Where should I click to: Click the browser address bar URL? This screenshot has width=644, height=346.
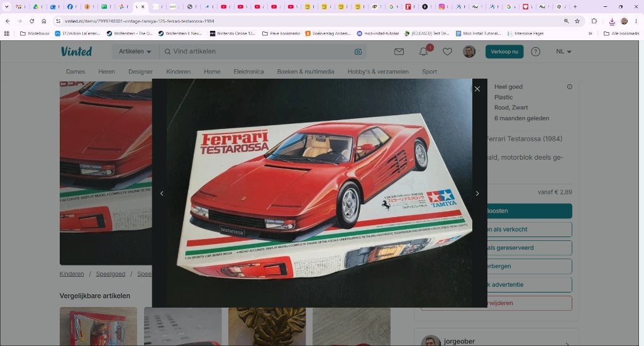[x=140, y=21]
